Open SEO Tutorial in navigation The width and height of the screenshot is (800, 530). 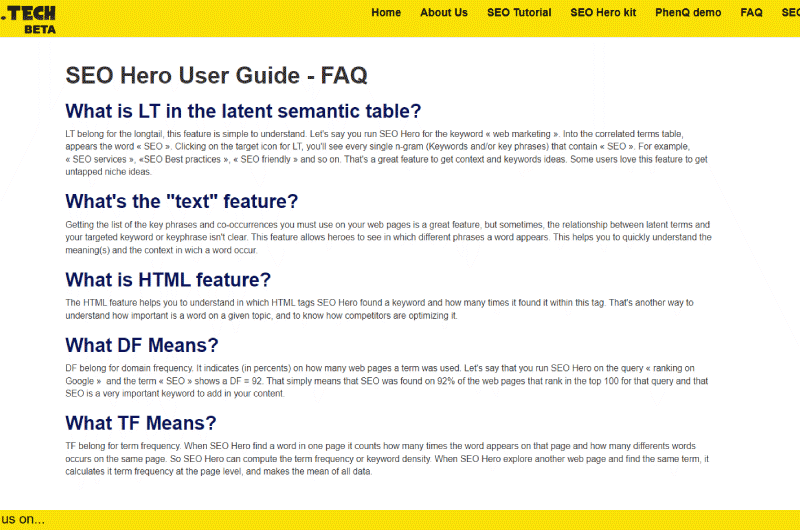519,13
